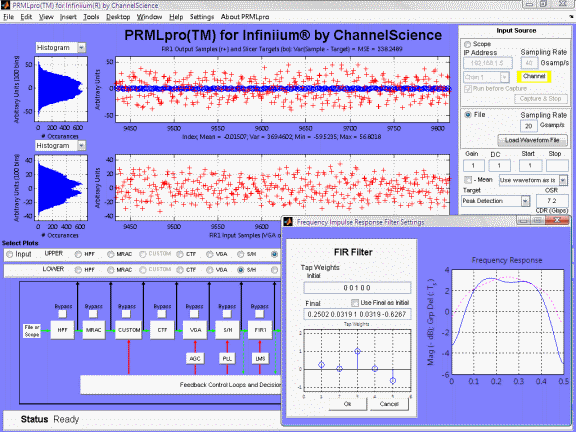Open the CTF block in the signal chain
The width and height of the screenshot is (576, 432).
162,330
